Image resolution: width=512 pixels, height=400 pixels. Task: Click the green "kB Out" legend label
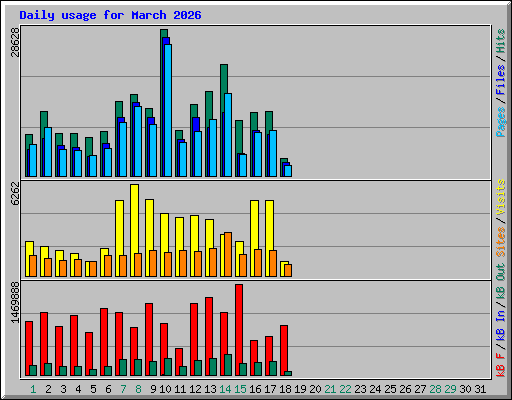[x=501, y=283]
